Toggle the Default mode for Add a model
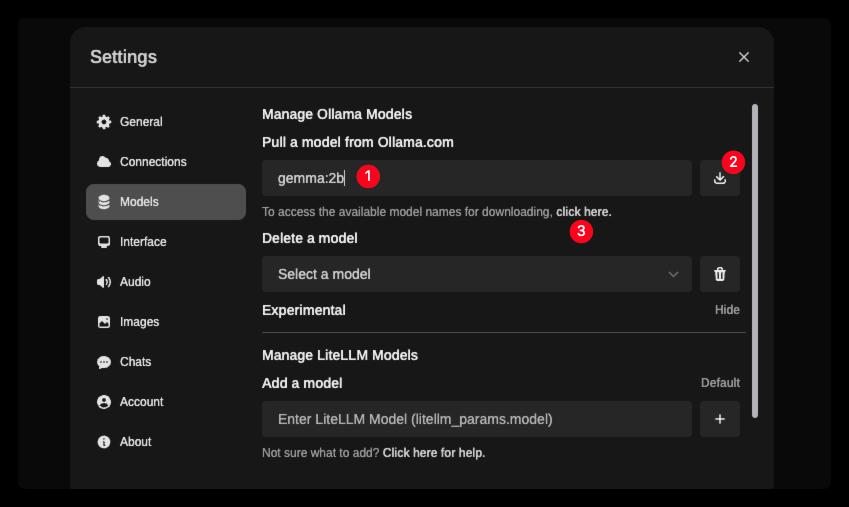Viewport: 849px width, 507px height. tap(720, 383)
